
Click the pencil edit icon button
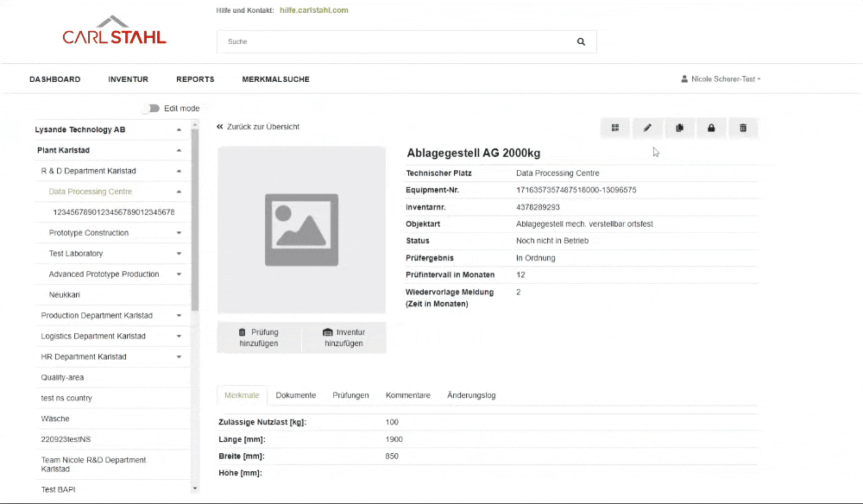point(647,128)
